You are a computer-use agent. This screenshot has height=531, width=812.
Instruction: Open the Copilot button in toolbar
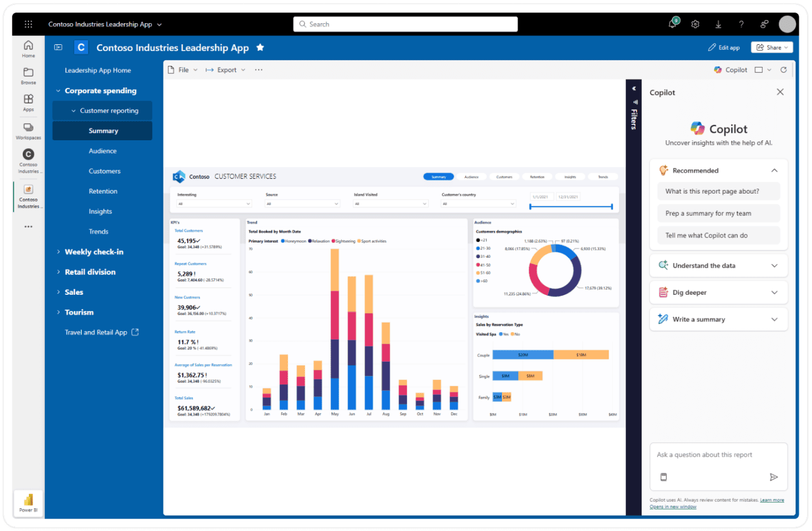click(730, 70)
